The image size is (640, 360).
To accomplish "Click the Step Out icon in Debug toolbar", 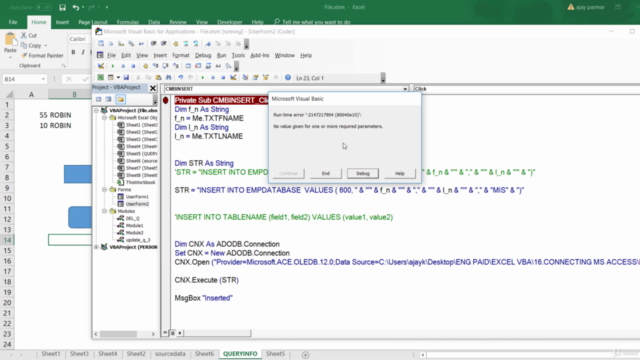I will pyautogui.click(x=176, y=66).
